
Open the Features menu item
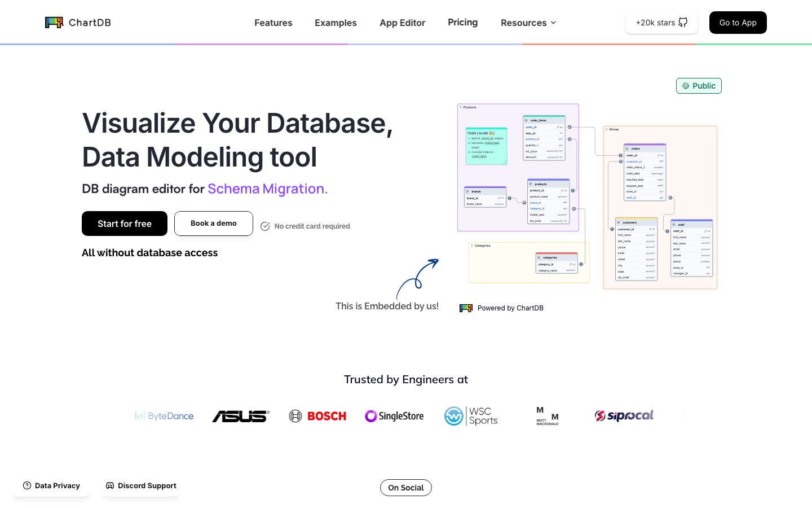point(273,23)
